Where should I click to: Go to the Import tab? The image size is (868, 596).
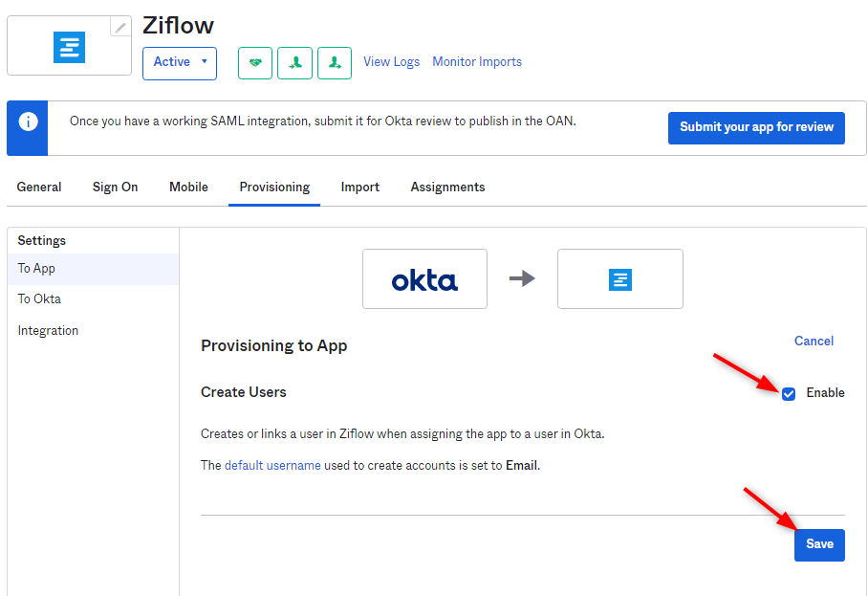tap(360, 188)
